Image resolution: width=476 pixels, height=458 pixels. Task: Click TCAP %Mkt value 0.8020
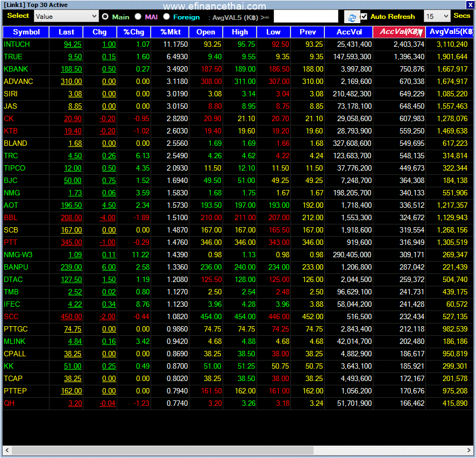177,379
